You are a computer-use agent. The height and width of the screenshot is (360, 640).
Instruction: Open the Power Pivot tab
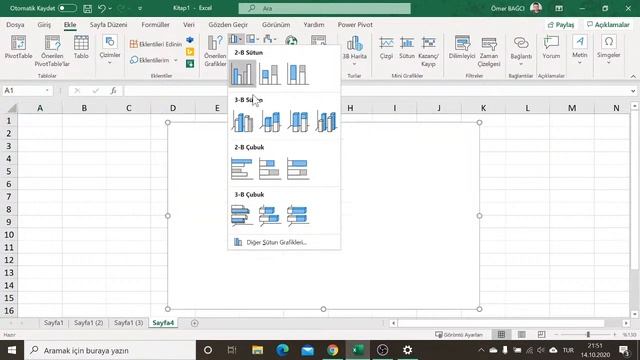[355, 24]
